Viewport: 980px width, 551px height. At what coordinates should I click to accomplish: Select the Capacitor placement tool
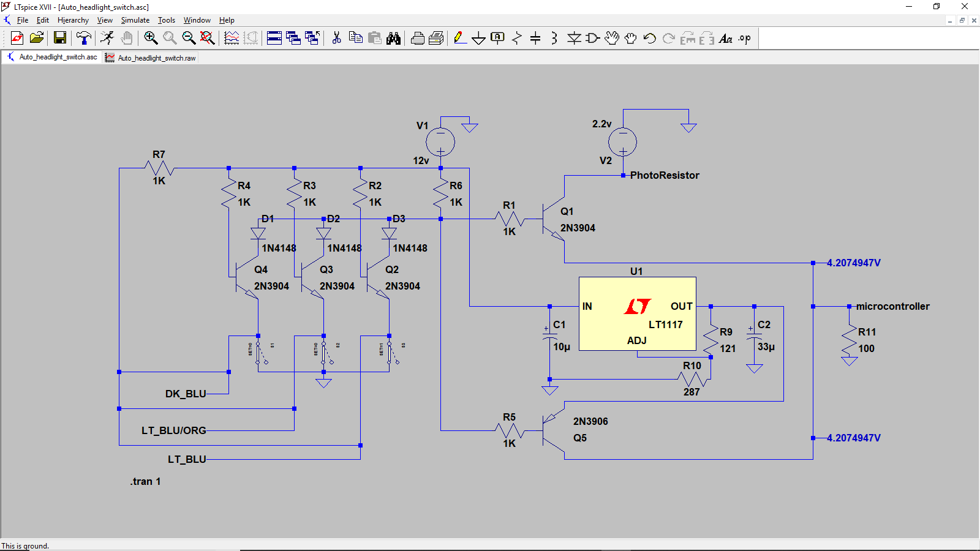coord(535,39)
